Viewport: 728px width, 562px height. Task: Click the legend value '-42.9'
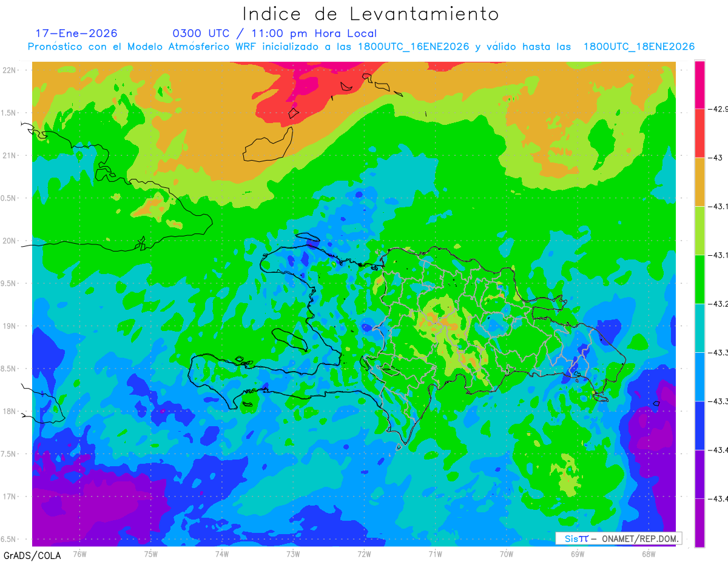click(x=718, y=109)
